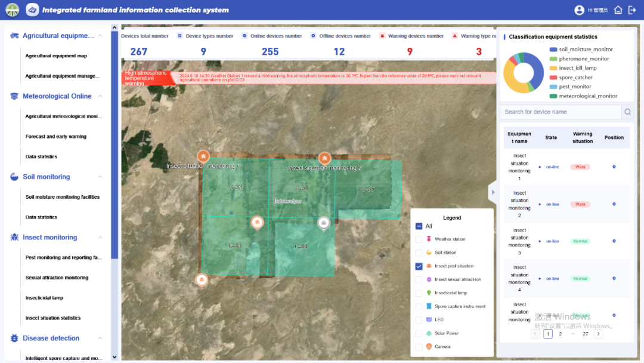Click position icon for monitoring 1 row
The image size is (644, 363).
(x=614, y=167)
